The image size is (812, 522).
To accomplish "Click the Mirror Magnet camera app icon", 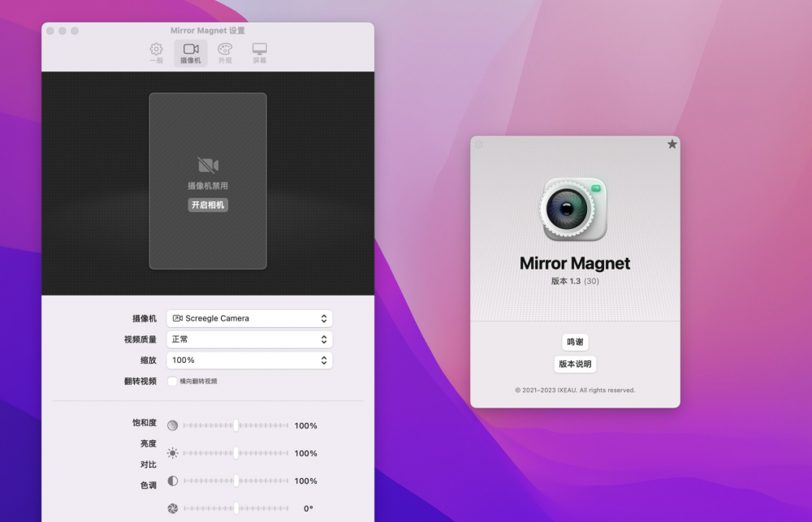I will click(x=573, y=209).
